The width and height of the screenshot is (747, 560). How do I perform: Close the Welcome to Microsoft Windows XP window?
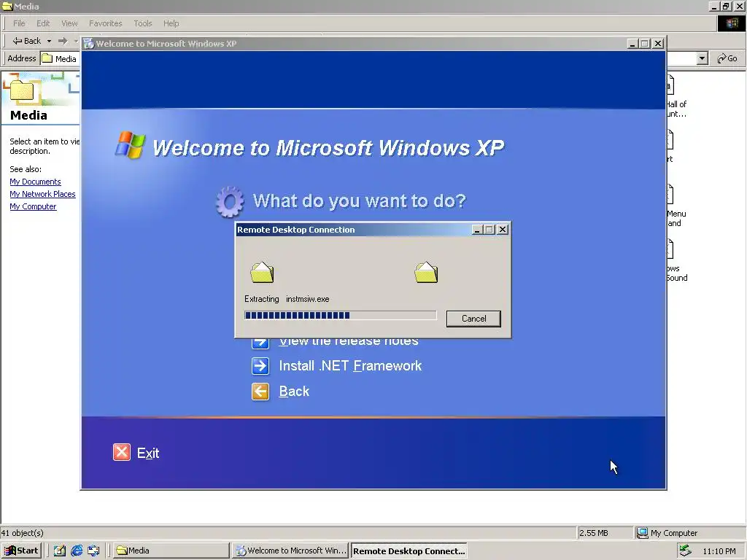[x=658, y=43]
